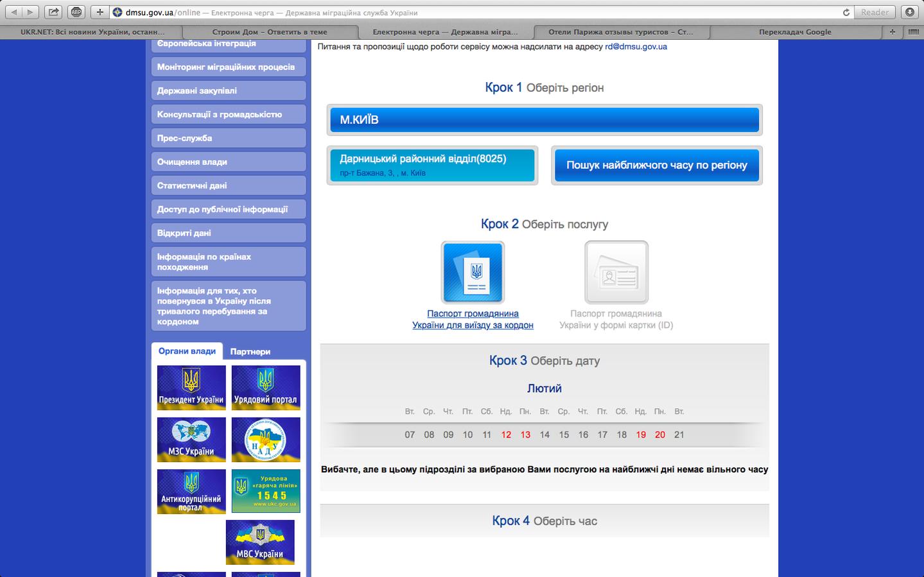This screenshot has height=577, width=924.
Task: Click the browser share icon
Action: click(x=54, y=12)
